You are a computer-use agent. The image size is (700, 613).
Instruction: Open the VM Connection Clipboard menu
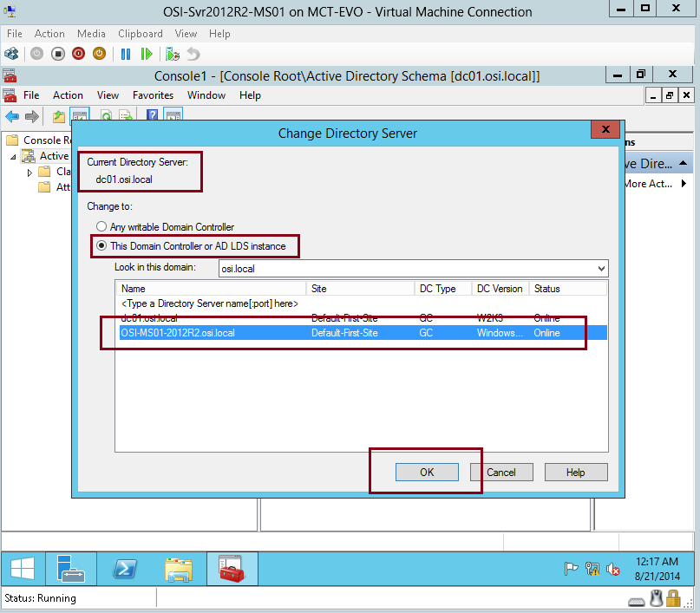pos(141,34)
